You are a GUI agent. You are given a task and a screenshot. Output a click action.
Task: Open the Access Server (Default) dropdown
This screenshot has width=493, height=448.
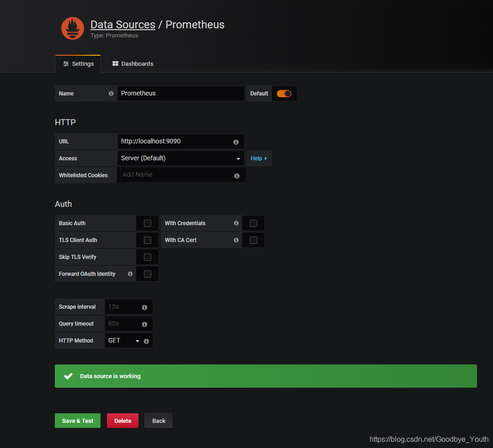[x=181, y=158]
